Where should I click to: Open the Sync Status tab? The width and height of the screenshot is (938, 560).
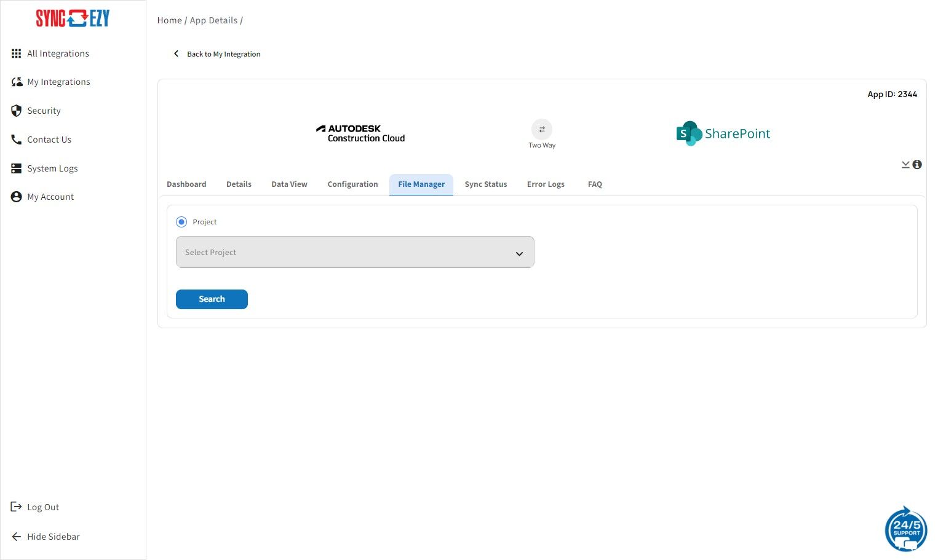(x=486, y=184)
